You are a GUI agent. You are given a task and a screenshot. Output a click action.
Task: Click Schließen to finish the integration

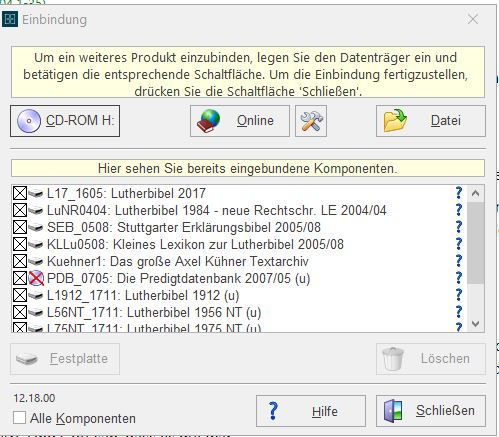point(431,411)
